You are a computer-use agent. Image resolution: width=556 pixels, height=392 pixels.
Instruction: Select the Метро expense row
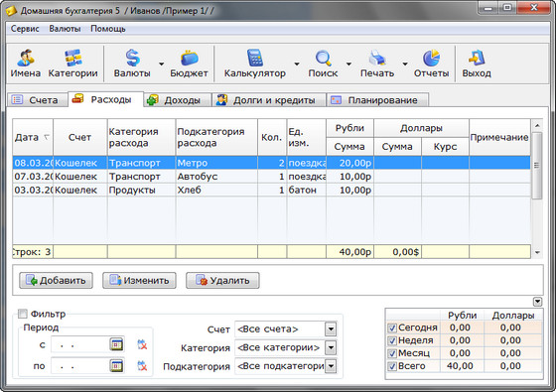tap(272, 163)
